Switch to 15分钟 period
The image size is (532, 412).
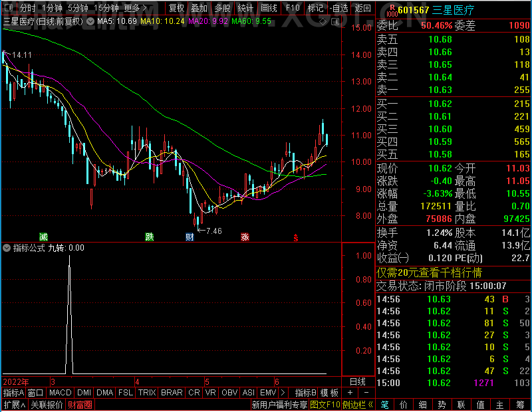[106, 8]
